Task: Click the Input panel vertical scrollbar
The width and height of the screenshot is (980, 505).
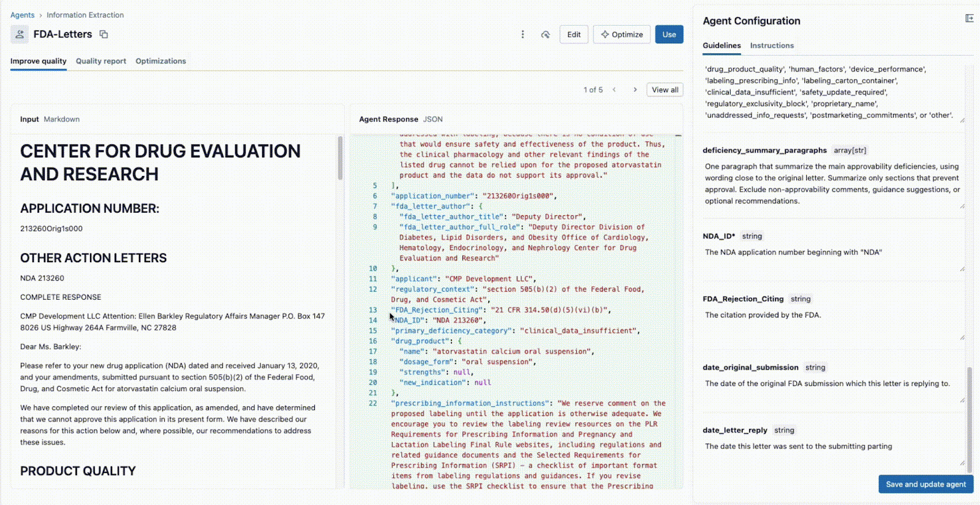Action: (341, 158)
